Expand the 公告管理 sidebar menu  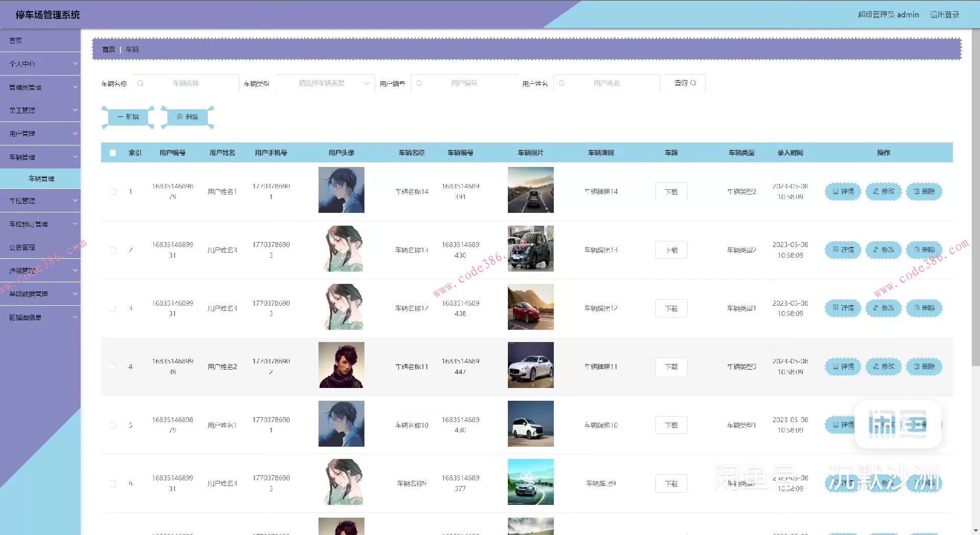(40, 248)
